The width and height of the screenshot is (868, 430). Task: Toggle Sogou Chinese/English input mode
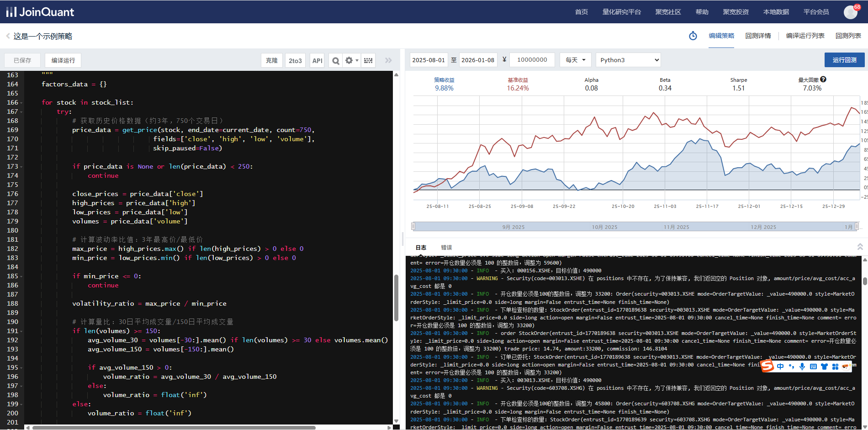(x=780, y=366)
